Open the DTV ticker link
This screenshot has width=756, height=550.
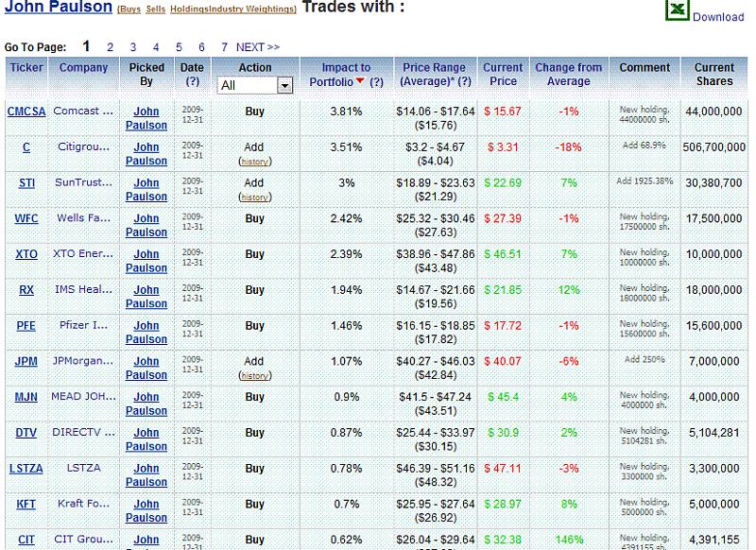pyautogui.click(x=26, y=433)
